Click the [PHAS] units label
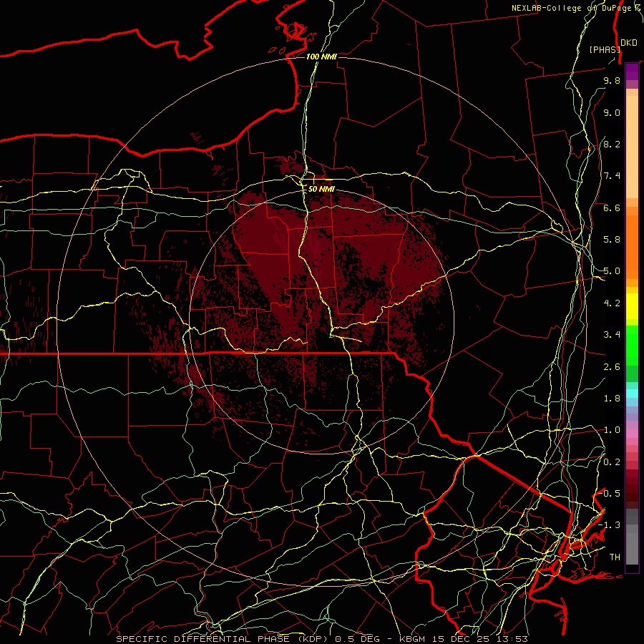This screenshot has height=644, width=644. pyautogui.click(x=604, y=49)
